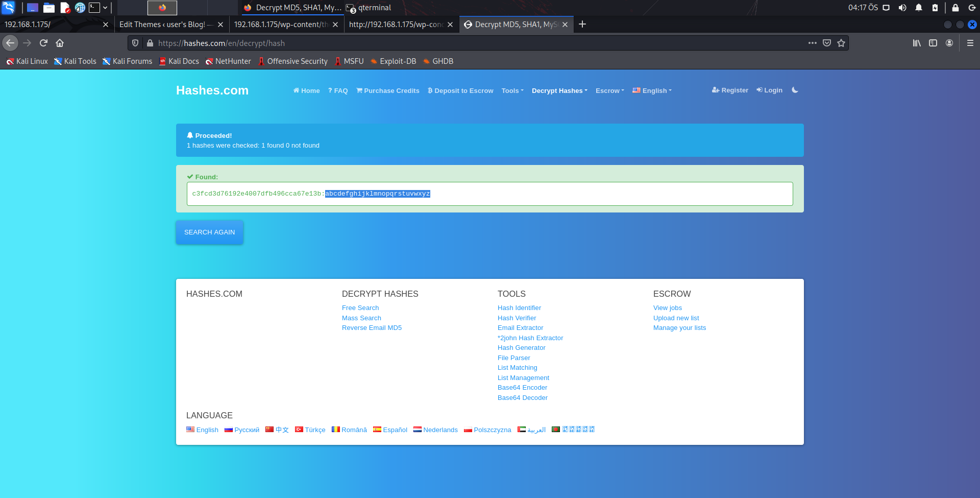Expand the Tools dropdown menu
The image size is (980, 498).
click(x=512, y=91)
